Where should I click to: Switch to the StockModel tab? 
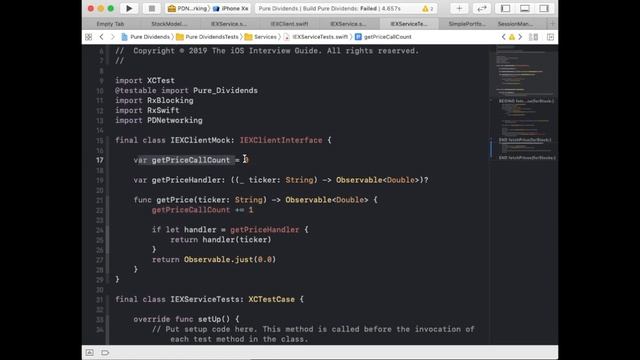coord(169,24)
